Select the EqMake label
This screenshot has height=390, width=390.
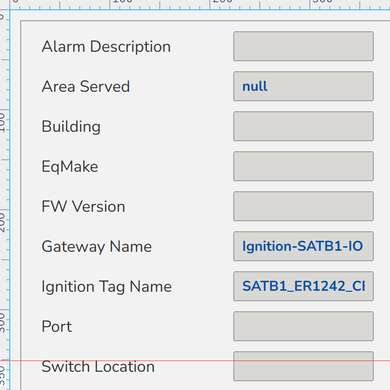[70, 167]
